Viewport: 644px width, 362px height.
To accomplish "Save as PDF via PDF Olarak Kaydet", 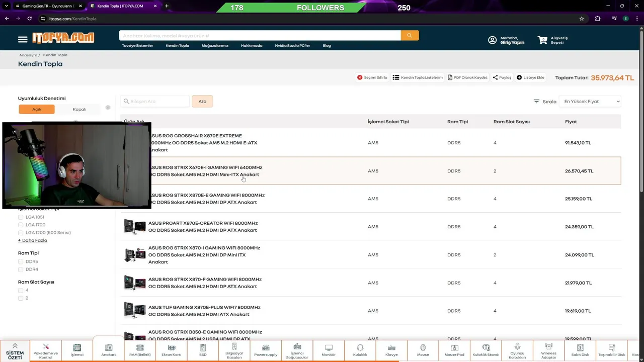I will pos(467,77).
